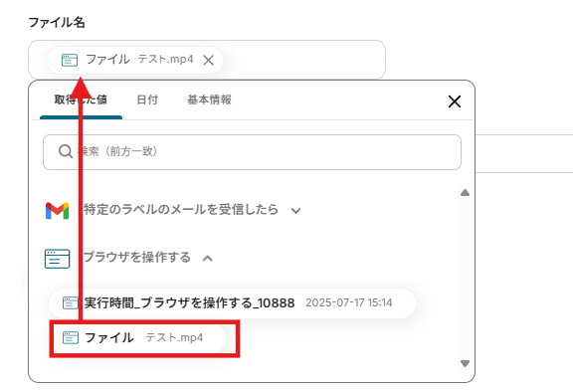Image resolution: width=573 pixels, height=392 pixels.
Task: Collapse ブラウザを操作する section chevron
Action: (x=208, y=259)
